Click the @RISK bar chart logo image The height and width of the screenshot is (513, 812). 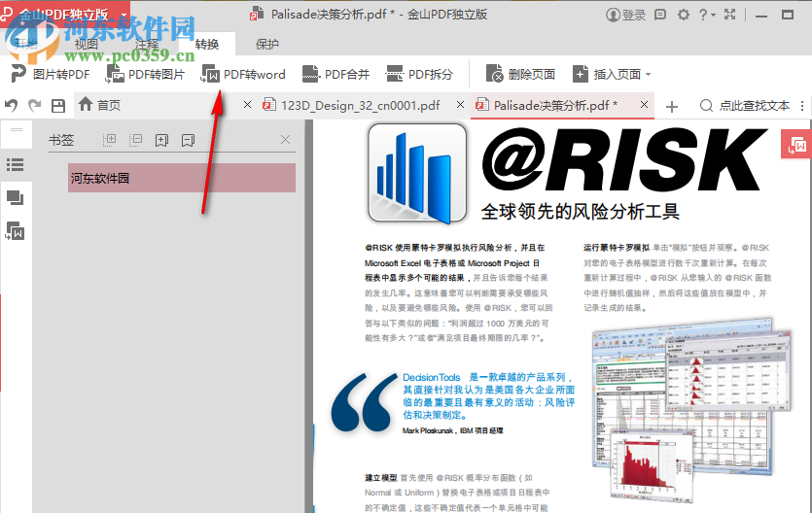click(x=417, y=173)
